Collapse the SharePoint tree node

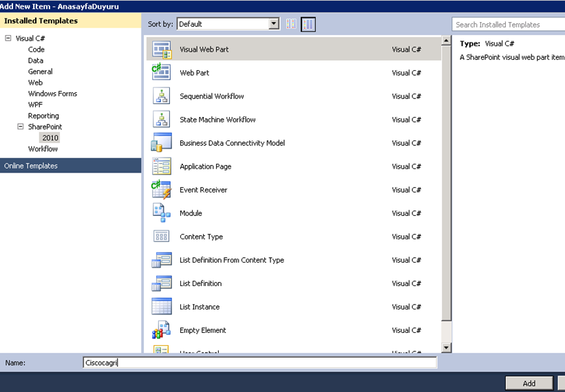pyautogui.click(x=21, y=127)
